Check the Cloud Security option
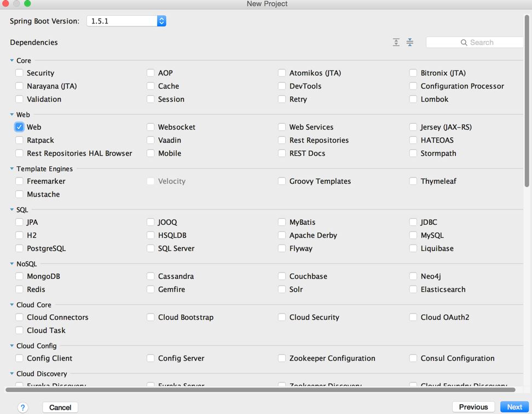The image size is (532, 414). pos(282,317)
